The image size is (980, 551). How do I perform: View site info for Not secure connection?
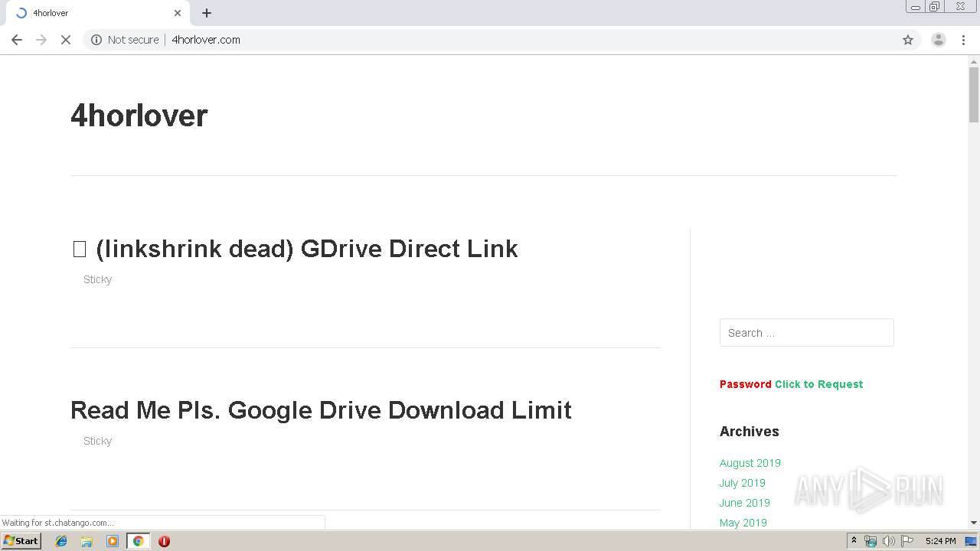125,40
